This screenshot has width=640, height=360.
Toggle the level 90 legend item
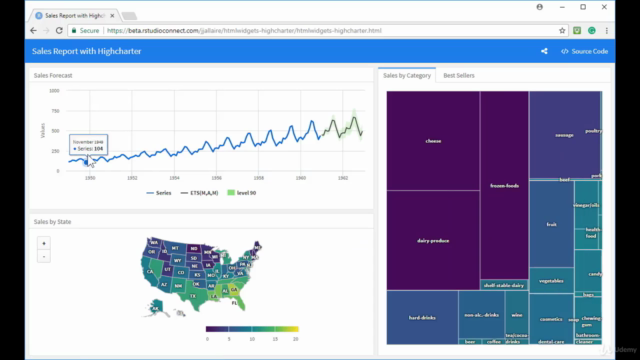[x=242, y=193]
